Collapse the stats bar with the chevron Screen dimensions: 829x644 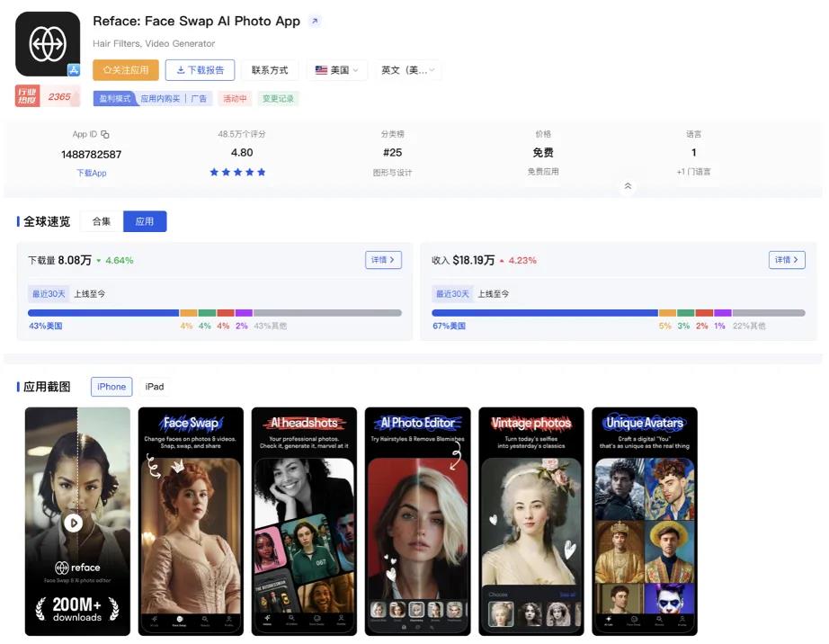tap(627, 186)
